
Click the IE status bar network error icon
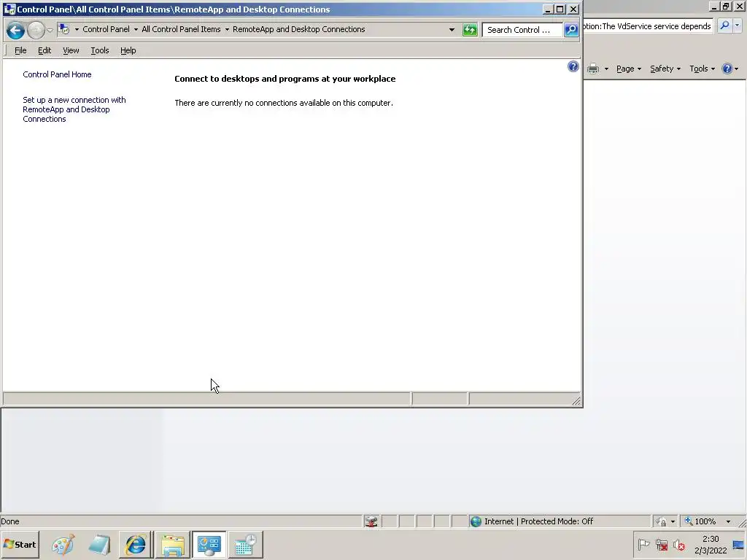[x=371, y=521]
